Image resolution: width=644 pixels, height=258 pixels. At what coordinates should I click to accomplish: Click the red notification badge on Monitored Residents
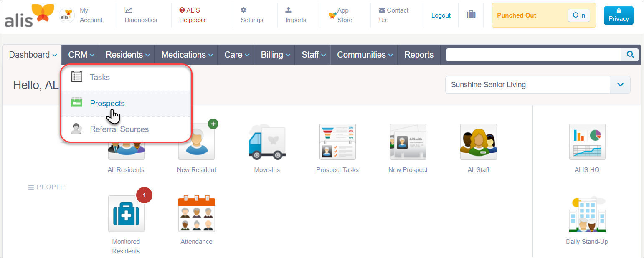point(144,195)
